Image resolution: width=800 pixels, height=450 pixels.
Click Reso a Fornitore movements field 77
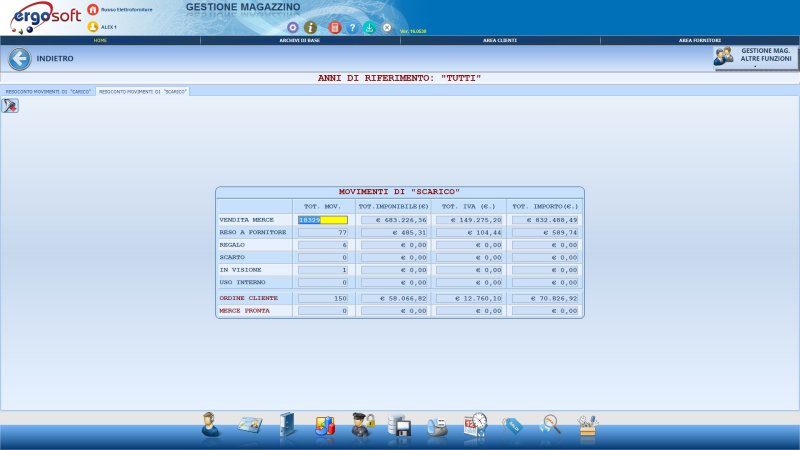[323, 233]
